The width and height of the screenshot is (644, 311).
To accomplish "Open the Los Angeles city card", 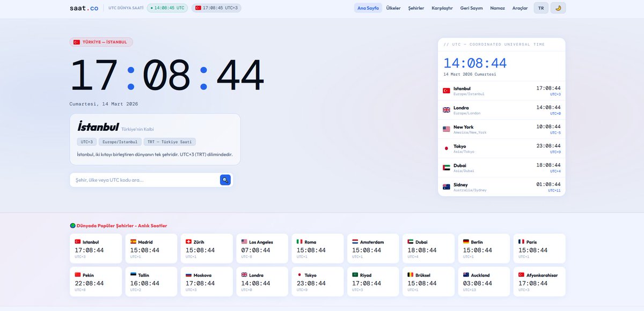I will pos(262,249).
